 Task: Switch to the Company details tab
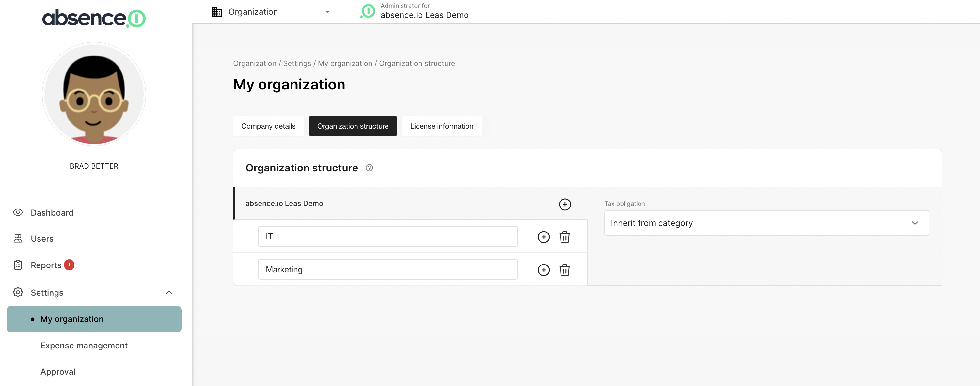[x=268, y=126]
